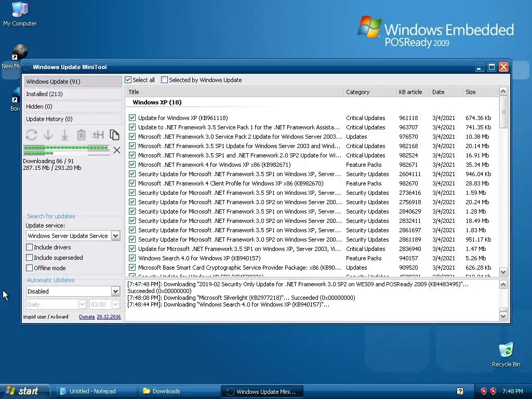The image size is (532, 399).
Task: Uncheck the Base Smart Card Cryptographic Provider update
Action: (132, 268)
